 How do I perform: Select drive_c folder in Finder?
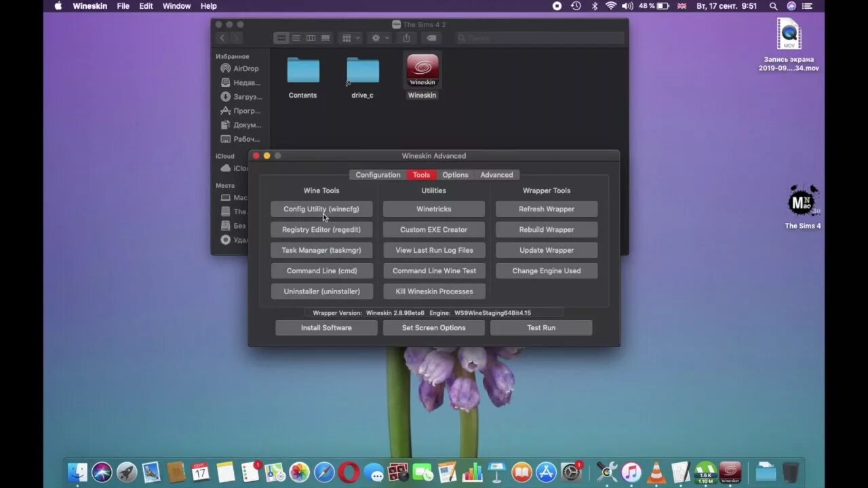(x=363, y=78)
